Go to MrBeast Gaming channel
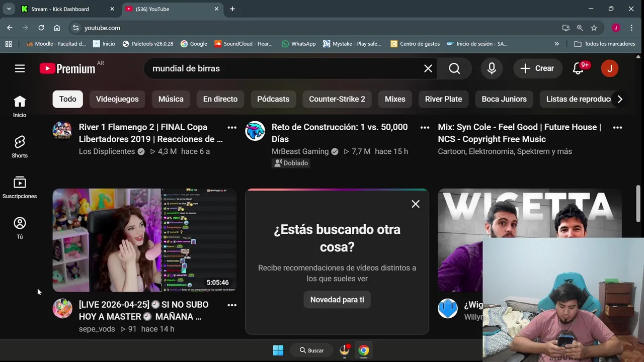 coord(300,151)
